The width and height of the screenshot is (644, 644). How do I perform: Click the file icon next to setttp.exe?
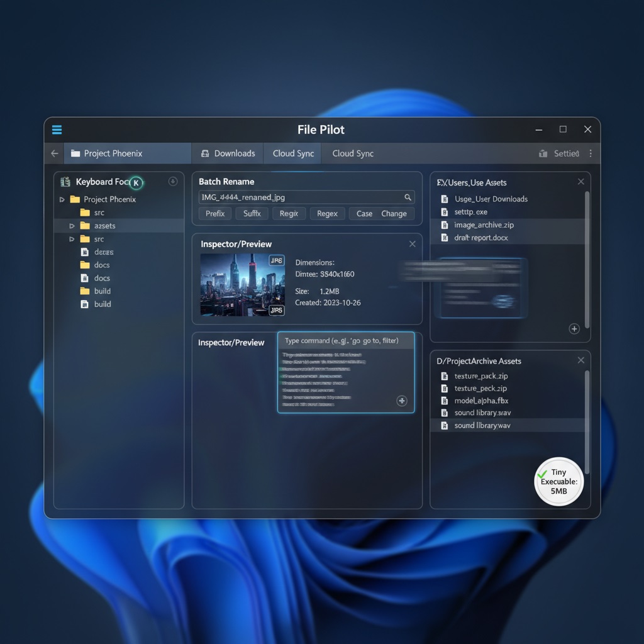pyautogui.click(x=445, y=212)
